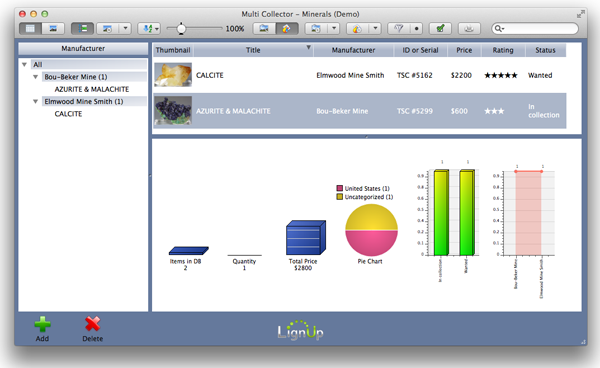Click the In collection green bar
This screenshot has height=368, width=600.
coord(441,213)
